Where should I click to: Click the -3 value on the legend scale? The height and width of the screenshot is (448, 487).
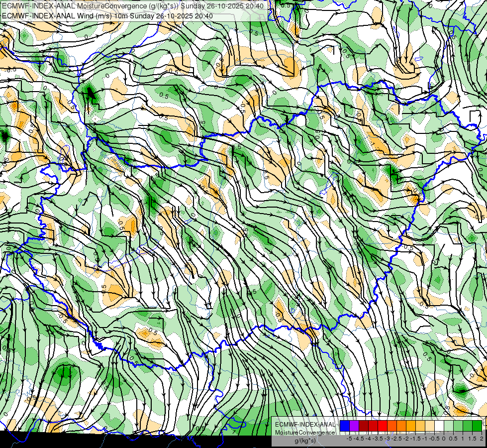[x=388, y=439]
